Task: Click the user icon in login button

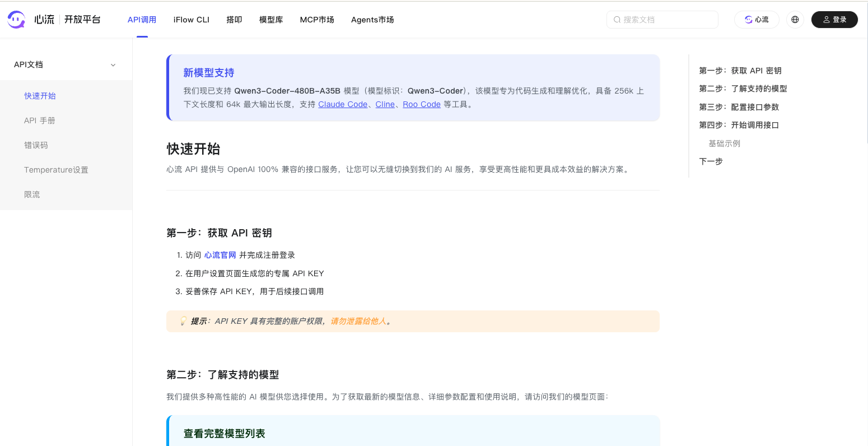Action: coord(827,20)
